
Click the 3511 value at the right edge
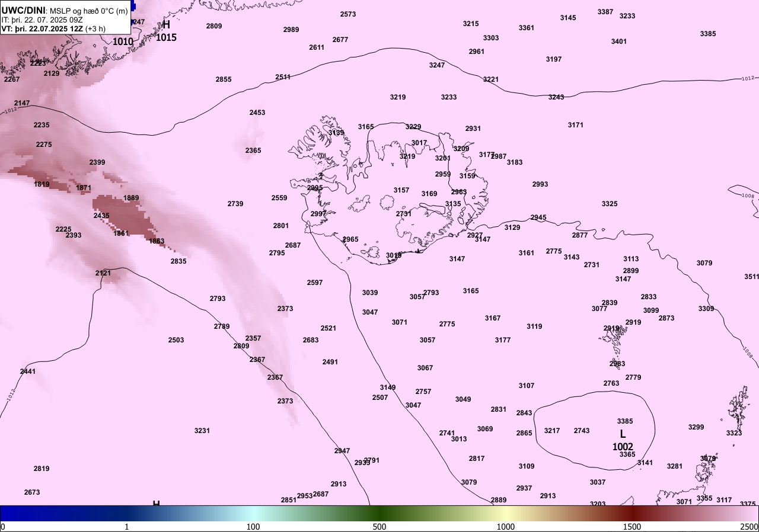tap(751, 277)
